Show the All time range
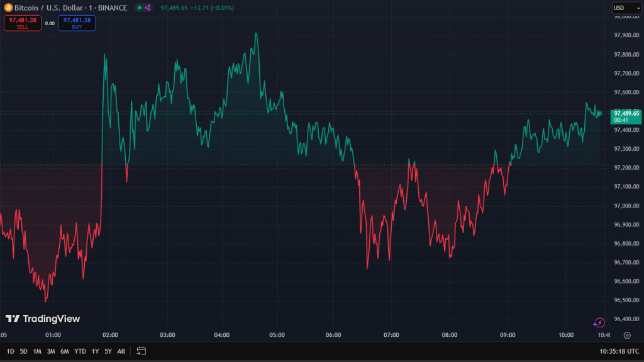Viewport: 644px width, 362px height. pos(121,351)
